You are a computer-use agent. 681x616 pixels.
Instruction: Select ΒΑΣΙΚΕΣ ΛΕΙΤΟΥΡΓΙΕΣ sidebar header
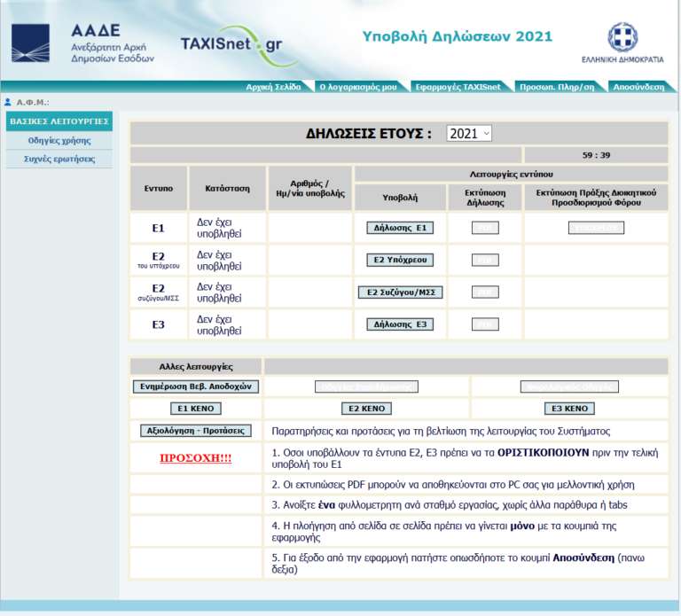[59, 121]
